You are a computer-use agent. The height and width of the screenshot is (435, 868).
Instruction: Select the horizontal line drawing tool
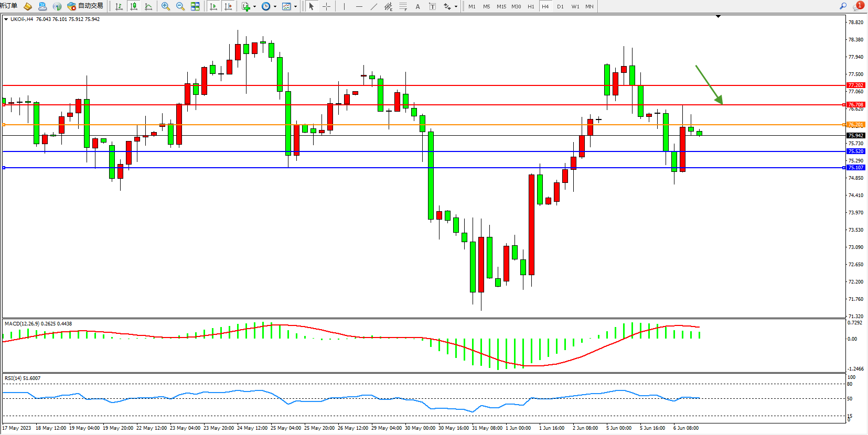click(x=359, y=6)
